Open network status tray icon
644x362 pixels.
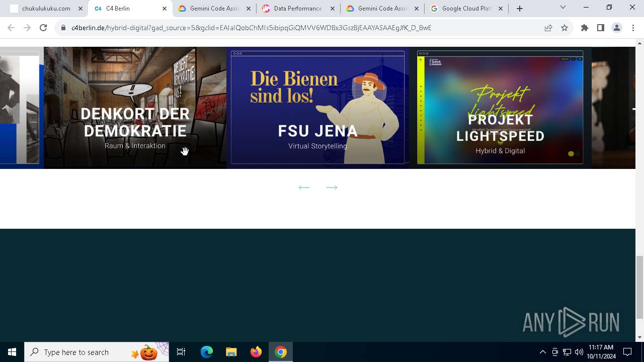coord(567,352)
